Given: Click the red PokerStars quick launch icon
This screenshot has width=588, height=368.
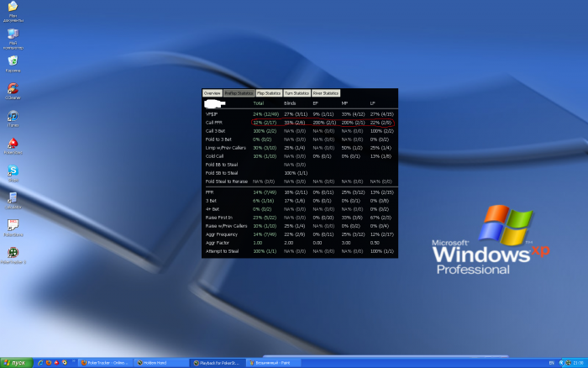Looking at the screenshot, I should [56, 363].
